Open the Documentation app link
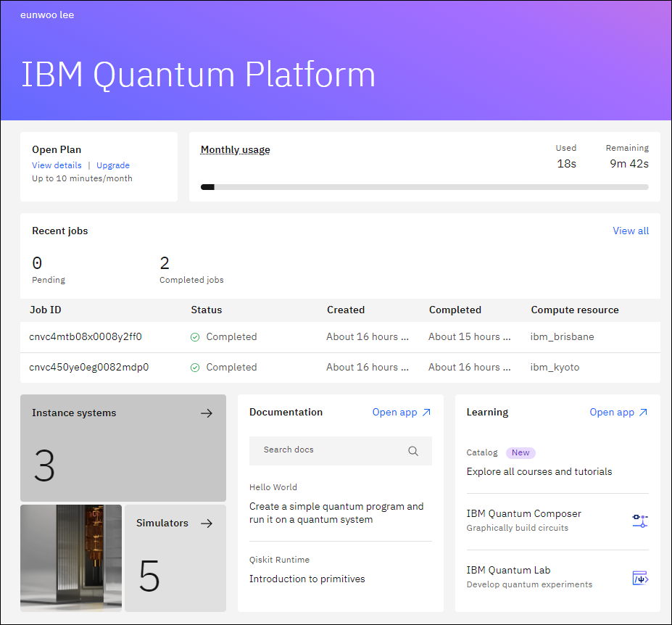The image size is (672, 625). point(401,413)
